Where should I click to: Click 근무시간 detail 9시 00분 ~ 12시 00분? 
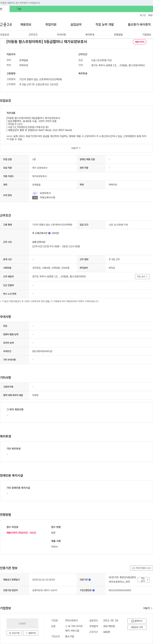pyautogui.click(x=56, y=247)
